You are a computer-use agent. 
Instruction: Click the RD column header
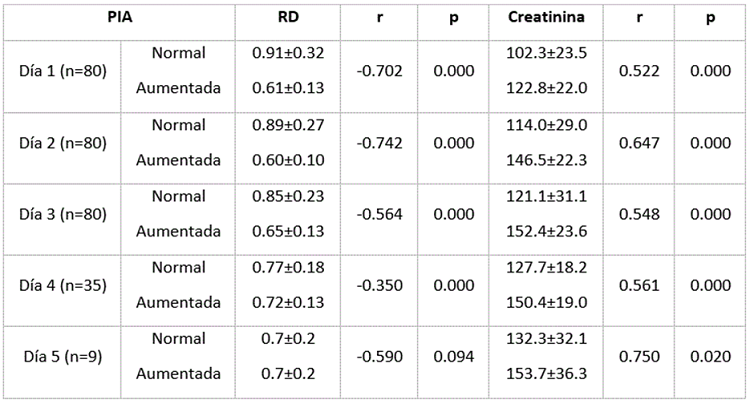288,18
